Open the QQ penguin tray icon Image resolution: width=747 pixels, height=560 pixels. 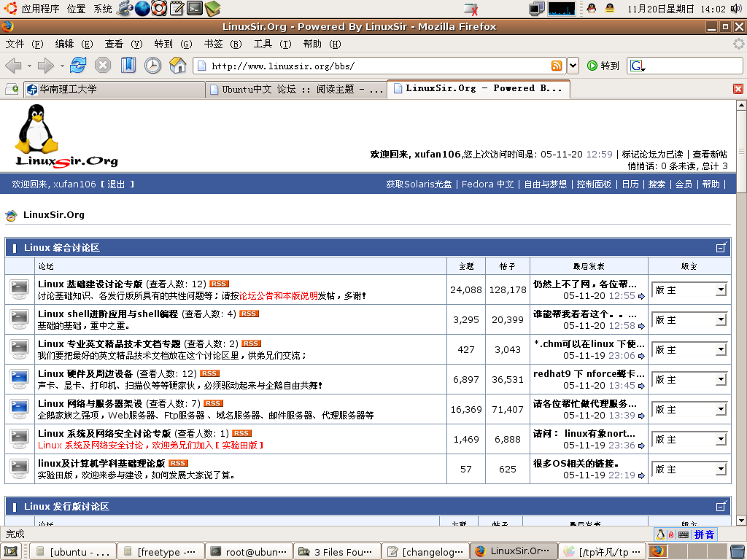pos(592,8)
